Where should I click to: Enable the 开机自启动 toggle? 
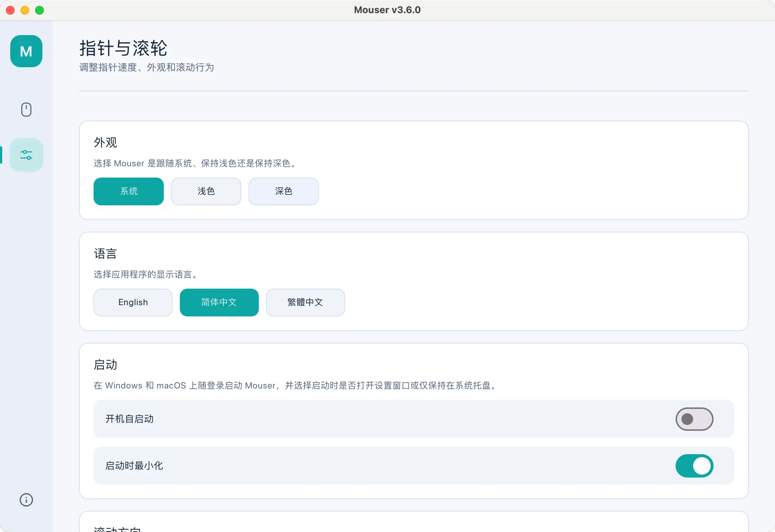pyautogui.click(x=695, y=419)
